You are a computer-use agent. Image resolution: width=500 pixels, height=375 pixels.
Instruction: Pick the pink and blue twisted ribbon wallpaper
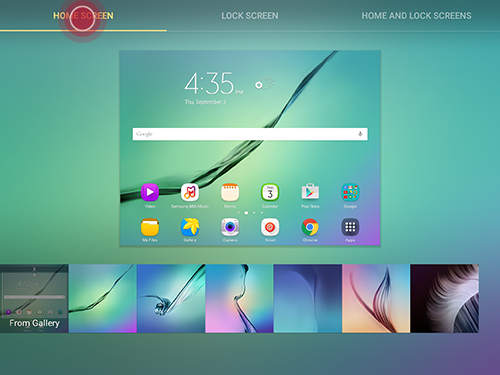[x=239, y=298]
